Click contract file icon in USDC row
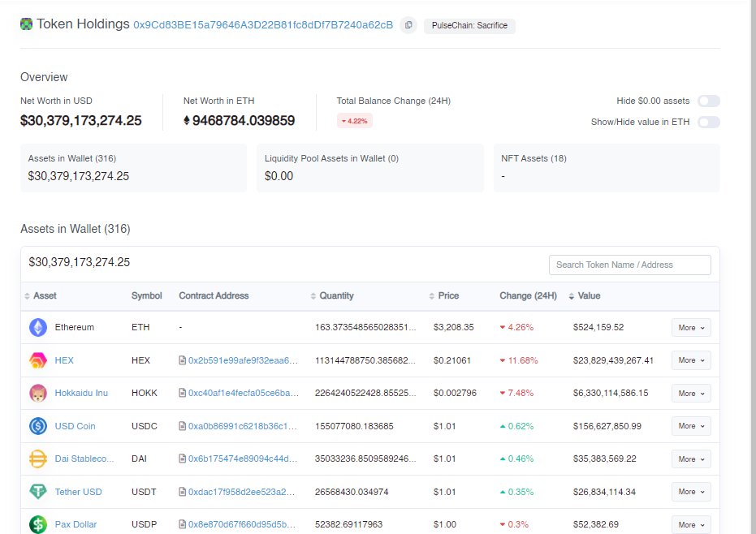The image size is (756, 534). click(x=182, y=425)
